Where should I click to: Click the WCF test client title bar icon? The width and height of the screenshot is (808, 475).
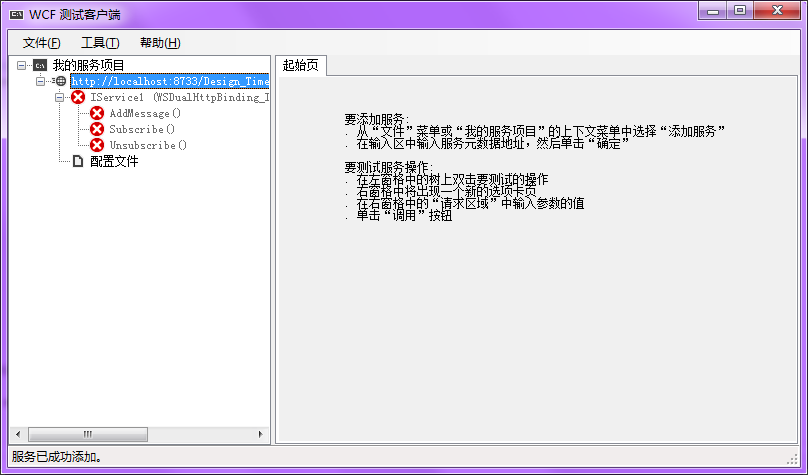(16, 14)
